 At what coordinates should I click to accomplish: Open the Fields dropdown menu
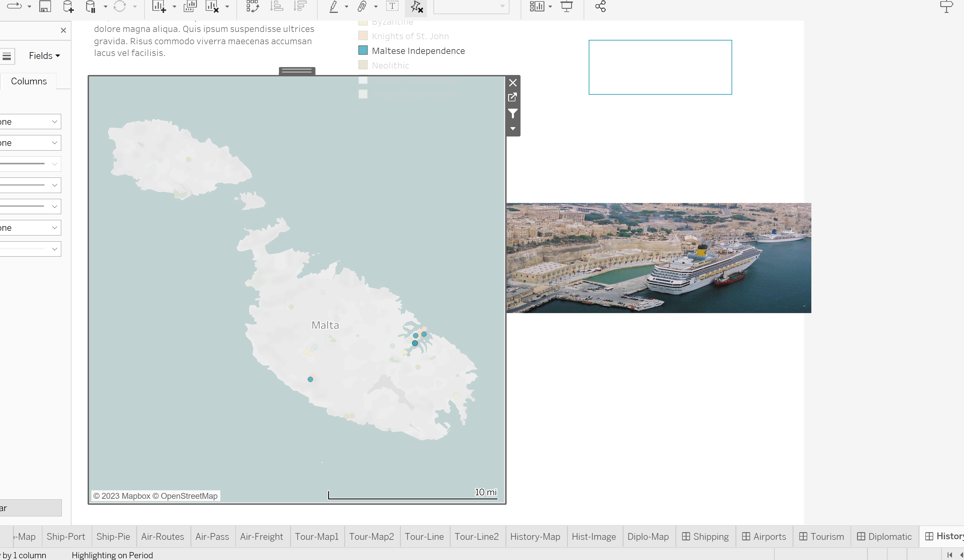point(44,56)
